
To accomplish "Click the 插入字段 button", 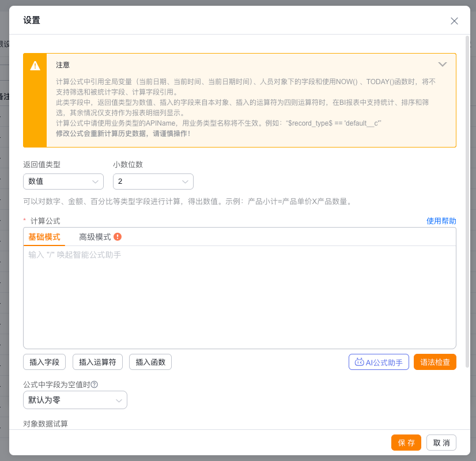I will [x=44, y=362].
